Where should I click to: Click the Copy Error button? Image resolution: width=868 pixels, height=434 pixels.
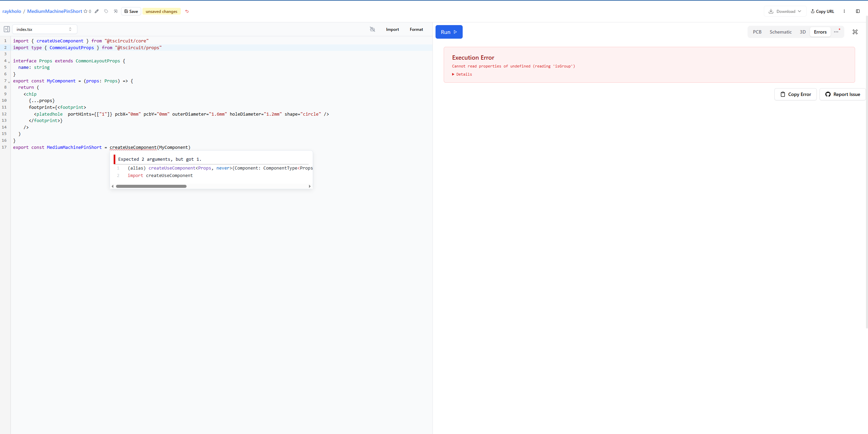click(795, 94)
